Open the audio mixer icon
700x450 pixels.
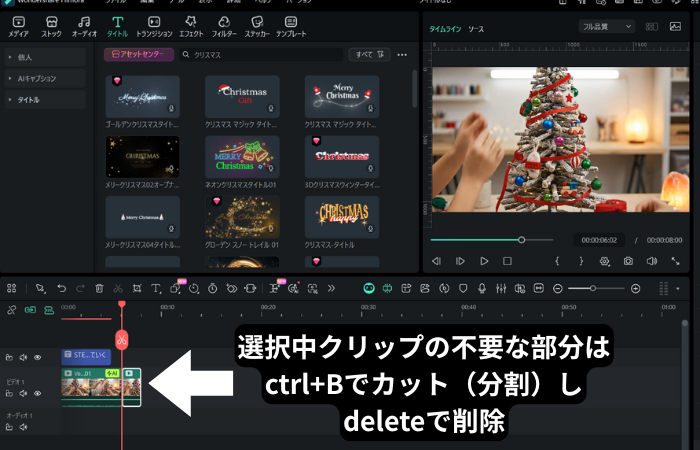(501, 288)
